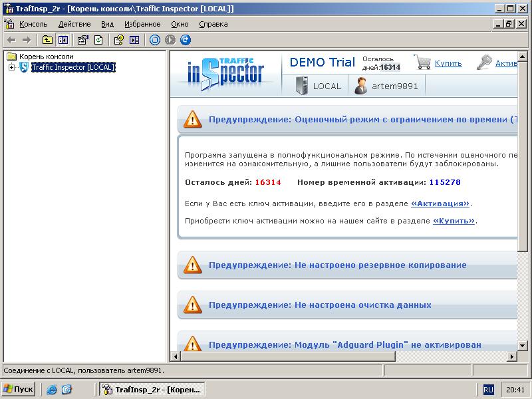The image size is (532, 399).
Task: Click temporary activation number 115278
Action: [445, 182]
